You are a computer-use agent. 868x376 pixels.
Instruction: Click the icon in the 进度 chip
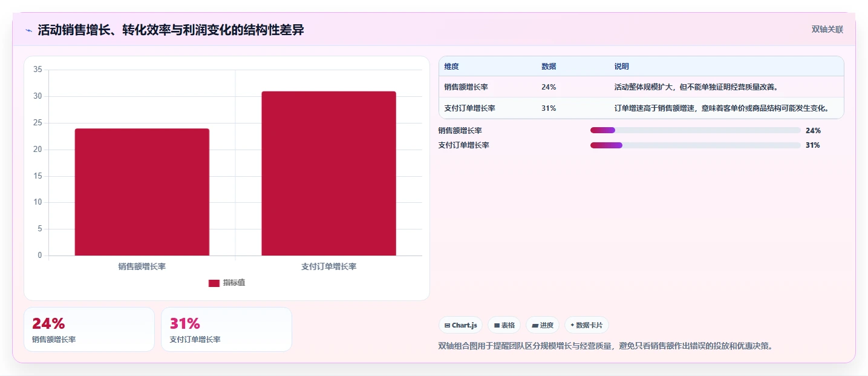pos(535,325)
